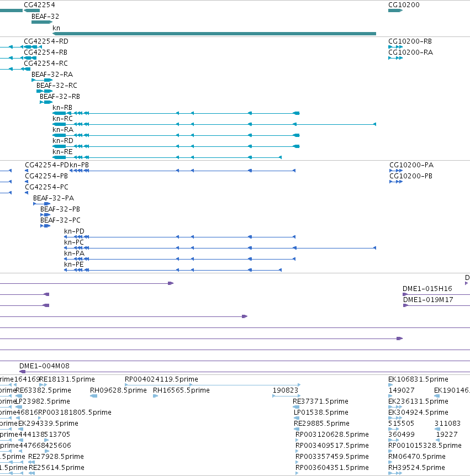
Task: Open the BEAF-32-PA protein label
Action: (54, 198)
